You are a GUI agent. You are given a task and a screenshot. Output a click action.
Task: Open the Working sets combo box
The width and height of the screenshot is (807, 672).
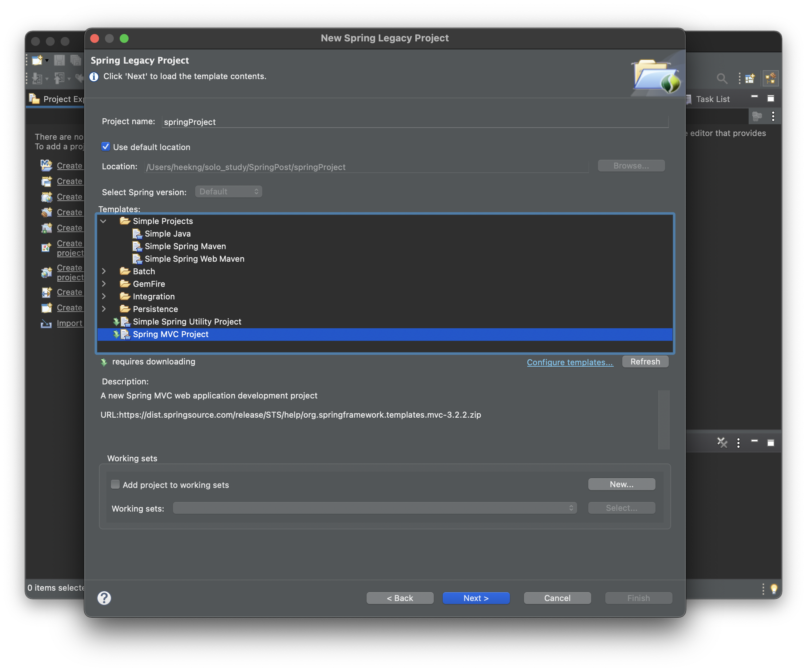click(375, 508)
